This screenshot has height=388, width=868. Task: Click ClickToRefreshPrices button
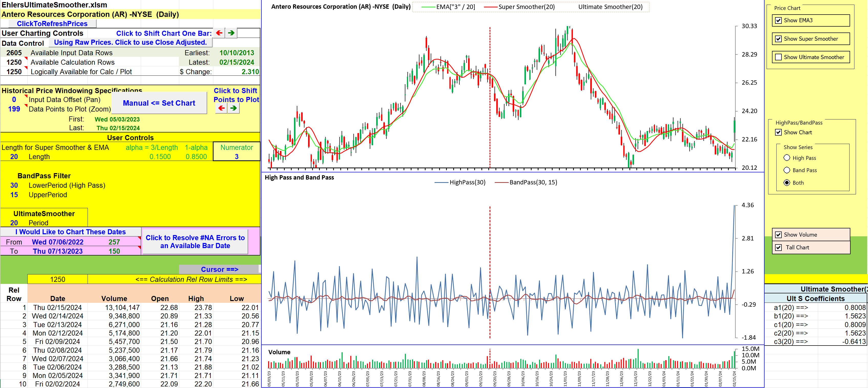(52, 24)
